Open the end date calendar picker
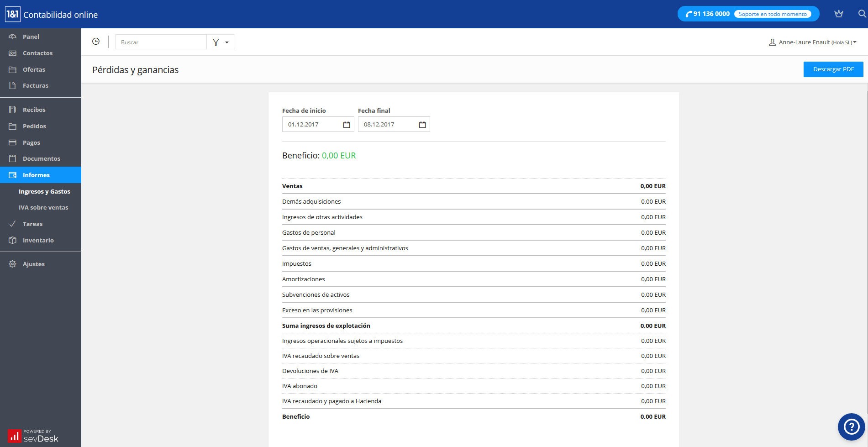The image size is (868, 447). pyautogui.click(x=422, y=125)
